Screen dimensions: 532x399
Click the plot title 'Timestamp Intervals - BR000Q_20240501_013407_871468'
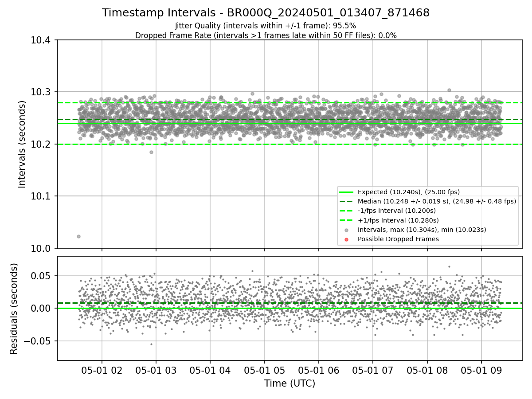click(266, 13)
